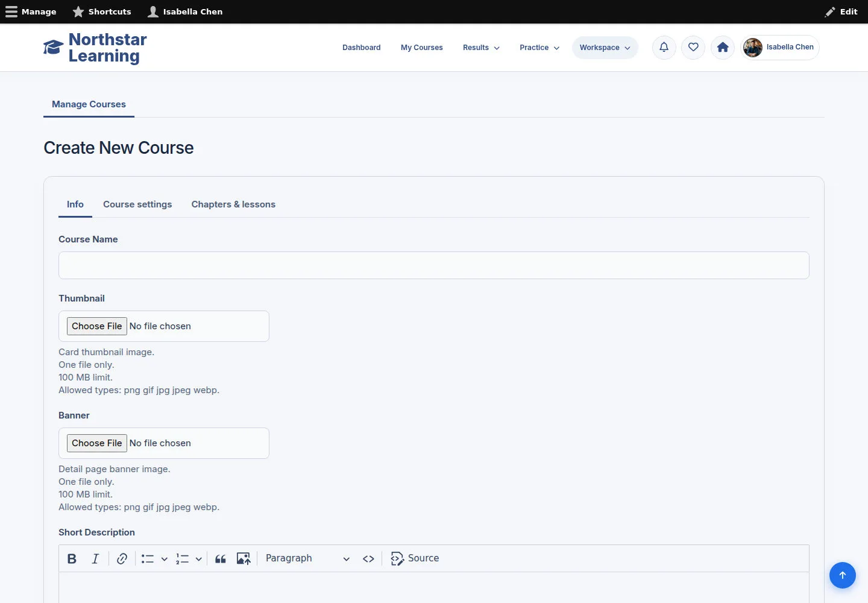
Task: Expand bulleted list style arrow
Action: point(164,559)
